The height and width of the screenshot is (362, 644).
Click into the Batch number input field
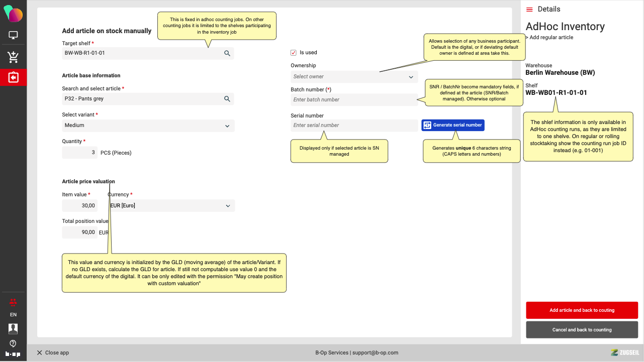tap(354, 100)
